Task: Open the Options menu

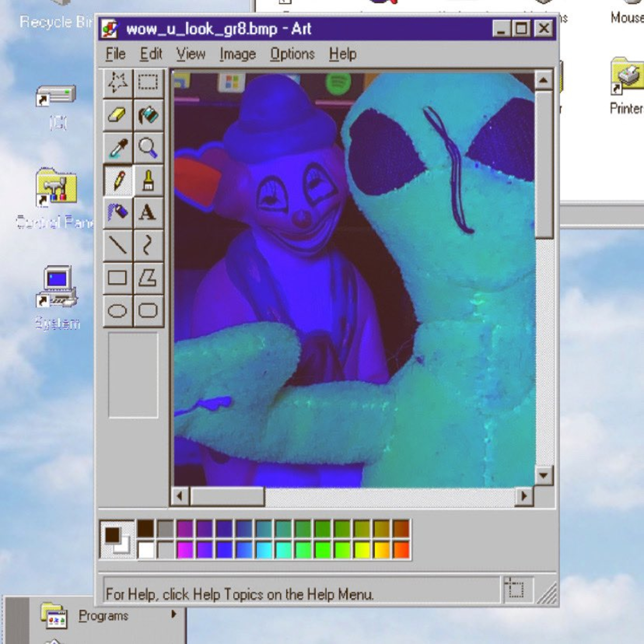Action: pyautogui.click(x=292, y=54)
